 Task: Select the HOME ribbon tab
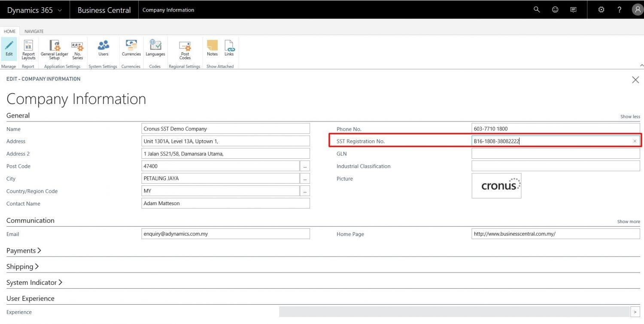(9, 31)
